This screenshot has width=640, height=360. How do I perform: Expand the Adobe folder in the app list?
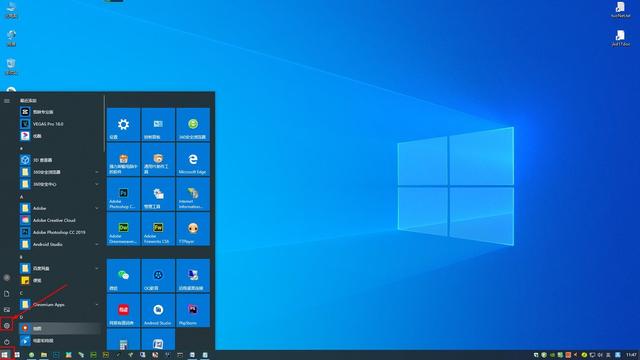60,208
